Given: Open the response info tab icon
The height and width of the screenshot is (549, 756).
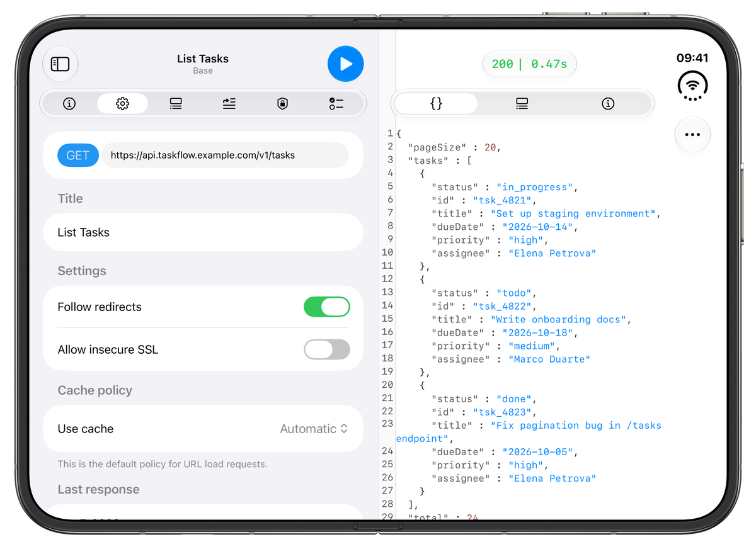Looking at the screenshot, I should (x=608, y=104).
